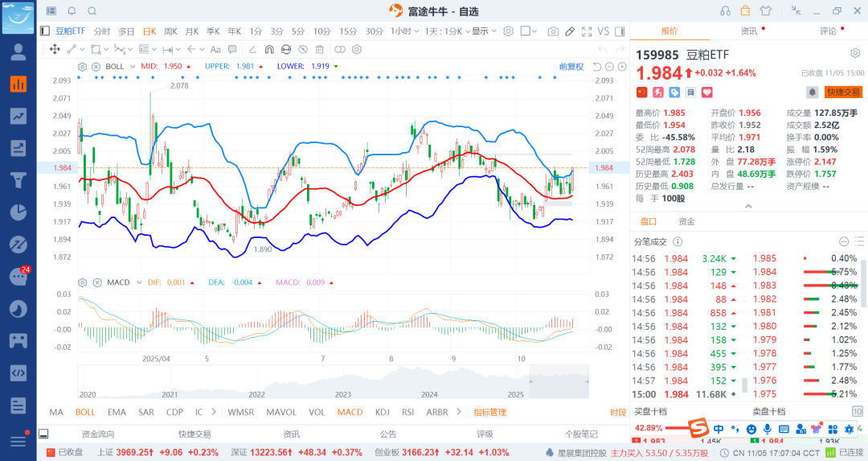Click the 快捷交易 quick trade button
The width and height of the screenshot is (868, 461).
point(843,93)
